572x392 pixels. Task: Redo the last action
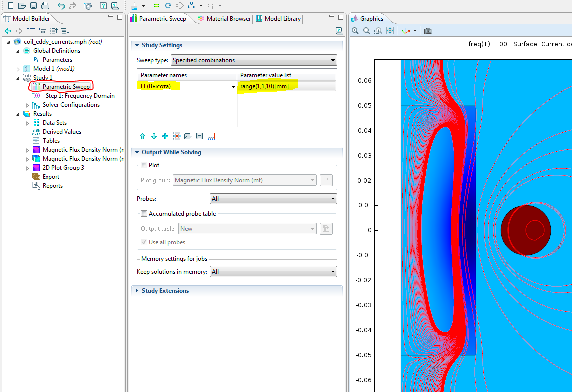click(x=72, y=6)
